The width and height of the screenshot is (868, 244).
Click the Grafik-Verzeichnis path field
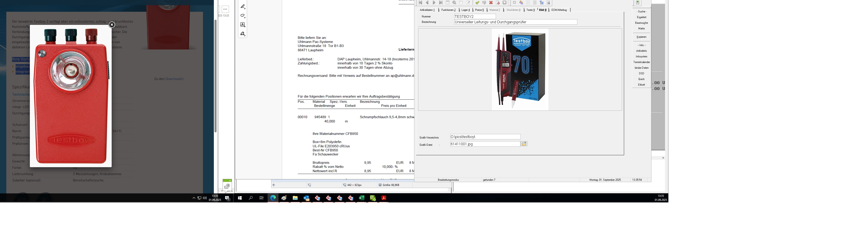pyautogui.click(x=485, y=137)
